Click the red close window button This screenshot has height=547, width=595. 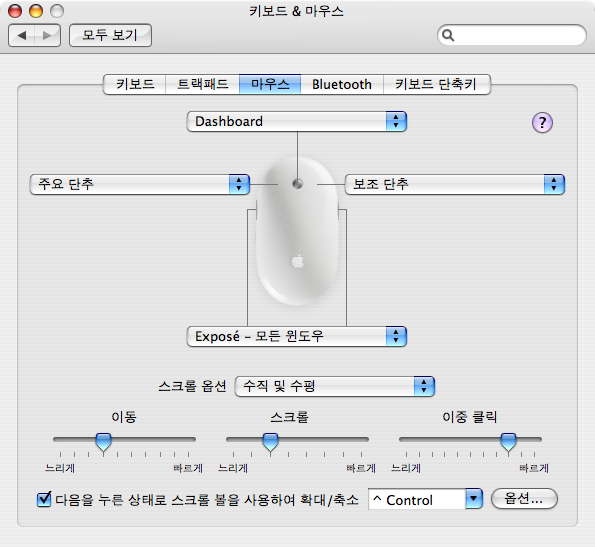click(x=15, y=11)
